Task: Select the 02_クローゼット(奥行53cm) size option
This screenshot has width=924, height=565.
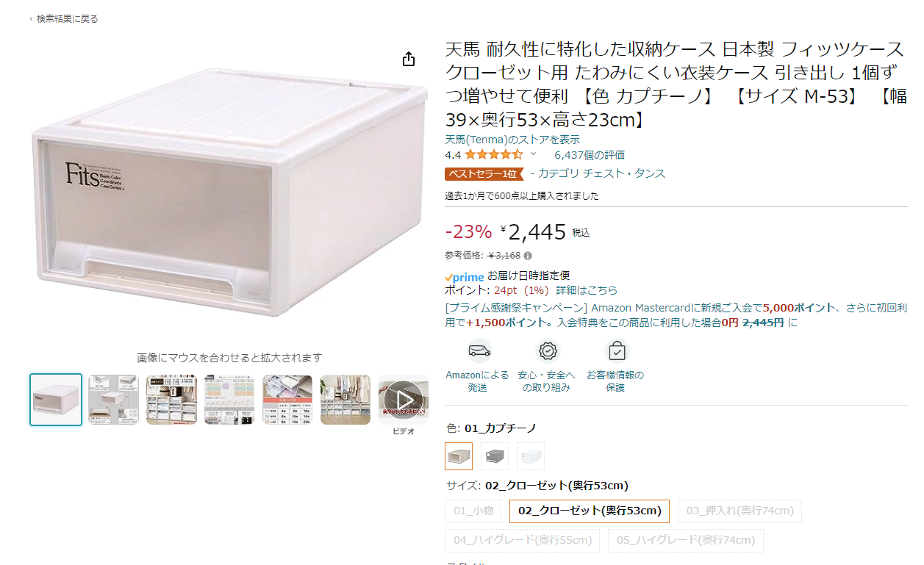Action: (x=590, y=511)
